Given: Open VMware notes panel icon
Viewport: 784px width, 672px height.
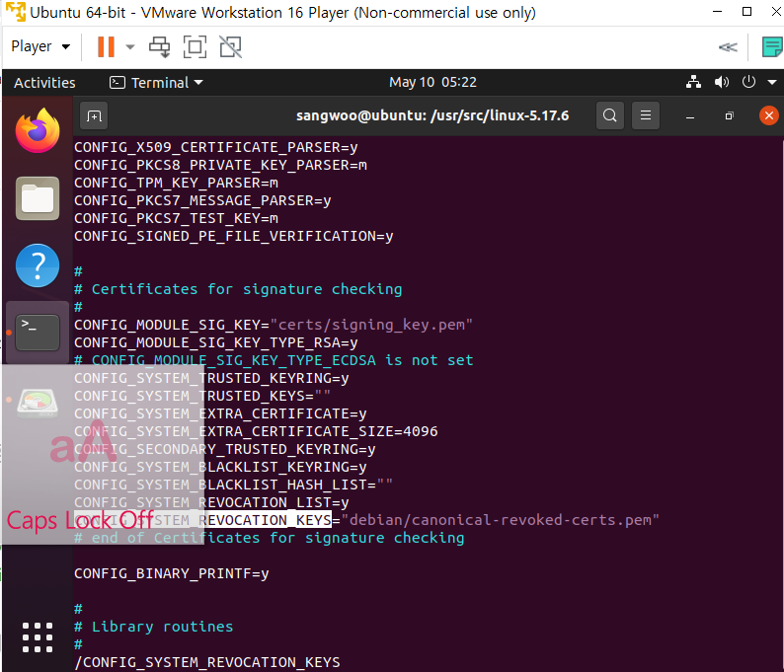Looking at the screenshot, I should (x=771, y=47).
